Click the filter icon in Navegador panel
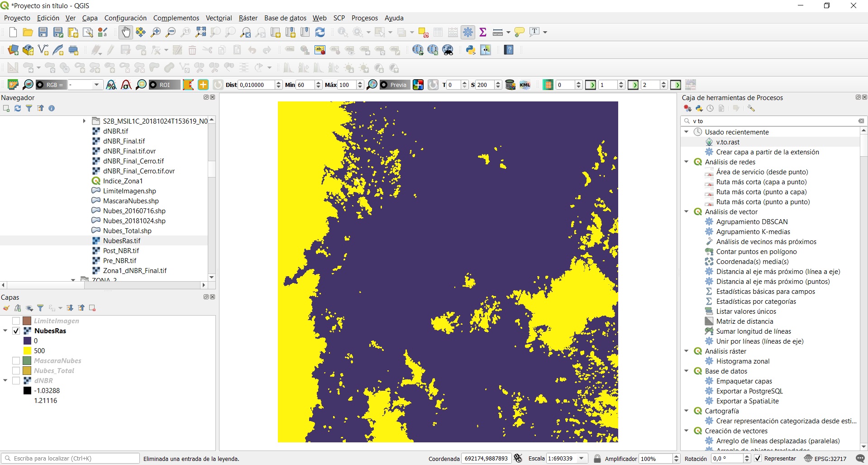 pos(29,108)
